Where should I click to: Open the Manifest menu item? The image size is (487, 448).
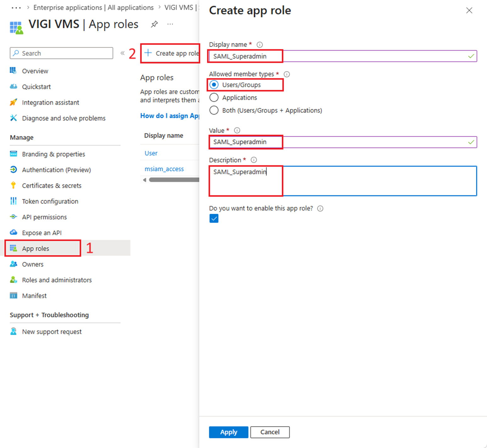[x=34, y=296]
